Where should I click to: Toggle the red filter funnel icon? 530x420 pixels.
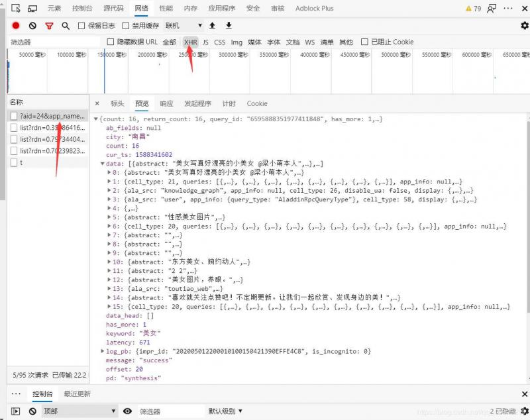tap(49, 25)
